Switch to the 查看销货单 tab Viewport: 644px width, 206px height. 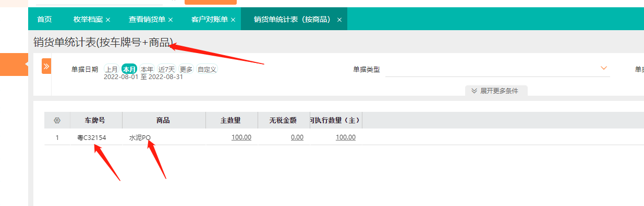pyautogui.click(x=147, y=19)
